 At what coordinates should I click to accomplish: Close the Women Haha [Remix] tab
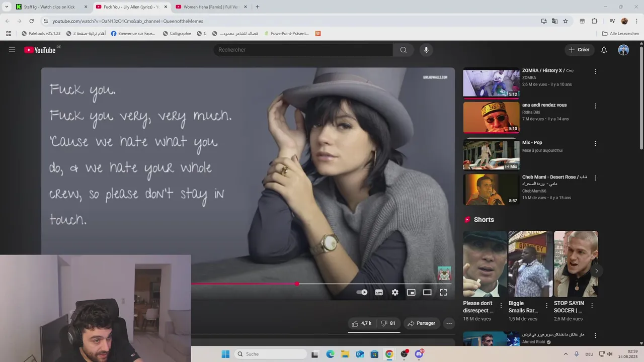coord(246,7)
